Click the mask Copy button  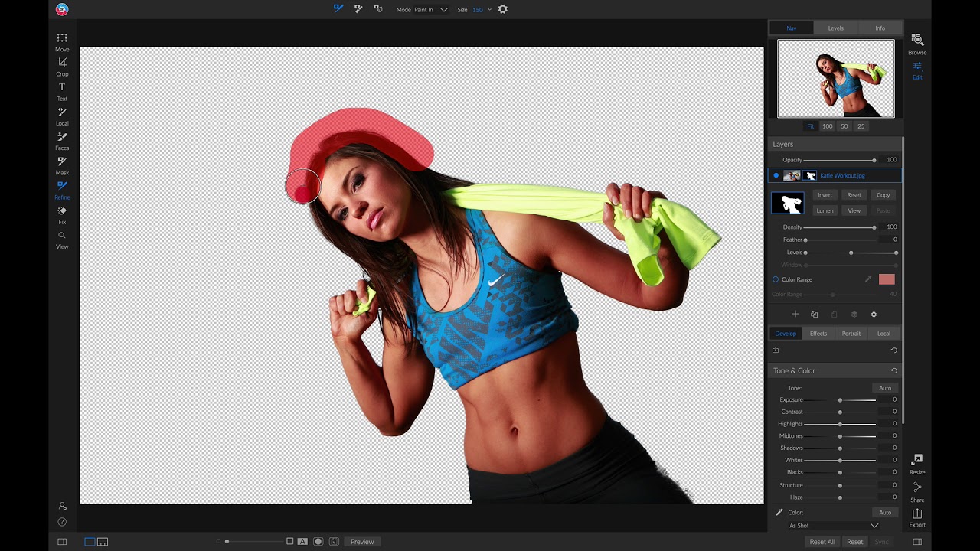coord(884,195)
